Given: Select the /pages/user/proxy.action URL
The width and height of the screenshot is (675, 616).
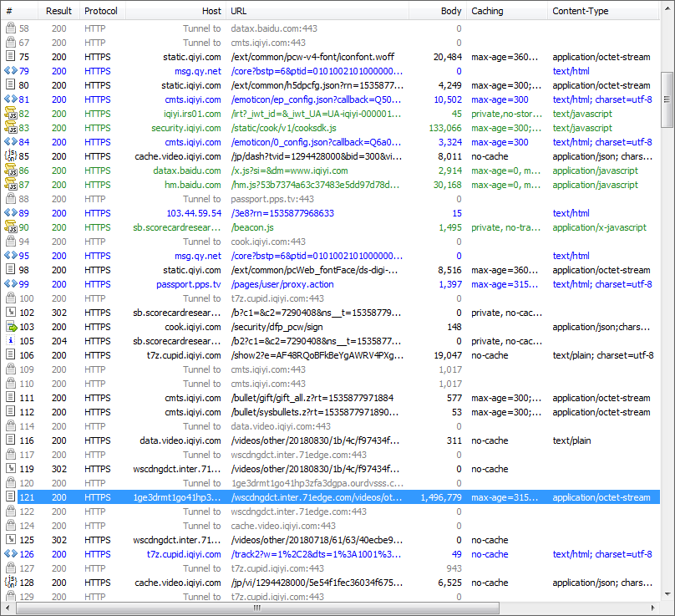Looking at the screenshot, I should pyautogui.click(x=282, y=284).
